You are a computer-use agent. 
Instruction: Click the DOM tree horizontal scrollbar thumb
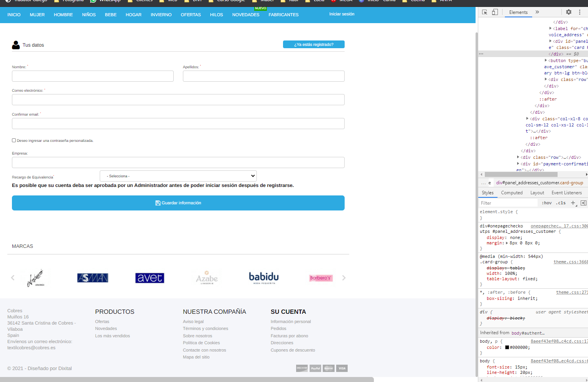point(521,175)
